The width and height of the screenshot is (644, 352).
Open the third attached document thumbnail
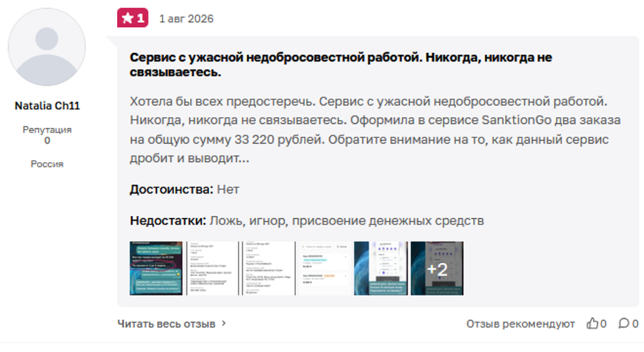[x=268, y=268]
